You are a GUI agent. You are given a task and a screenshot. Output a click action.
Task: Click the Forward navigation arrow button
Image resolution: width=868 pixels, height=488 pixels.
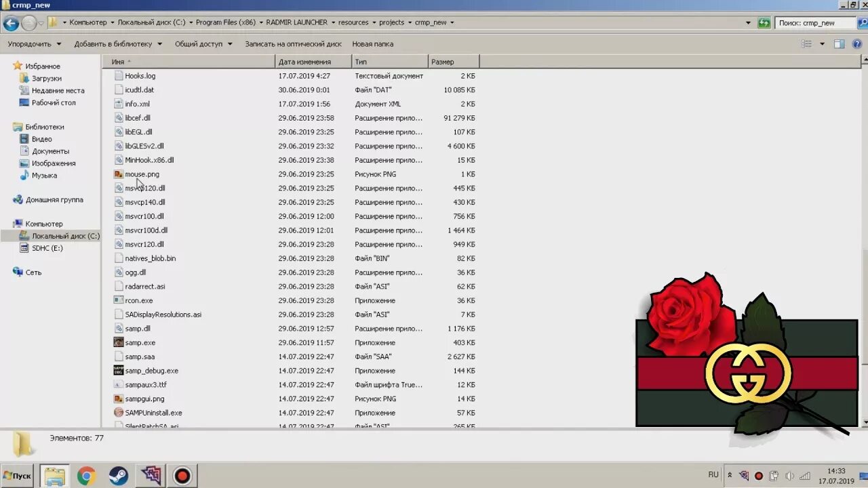point(28,23)
